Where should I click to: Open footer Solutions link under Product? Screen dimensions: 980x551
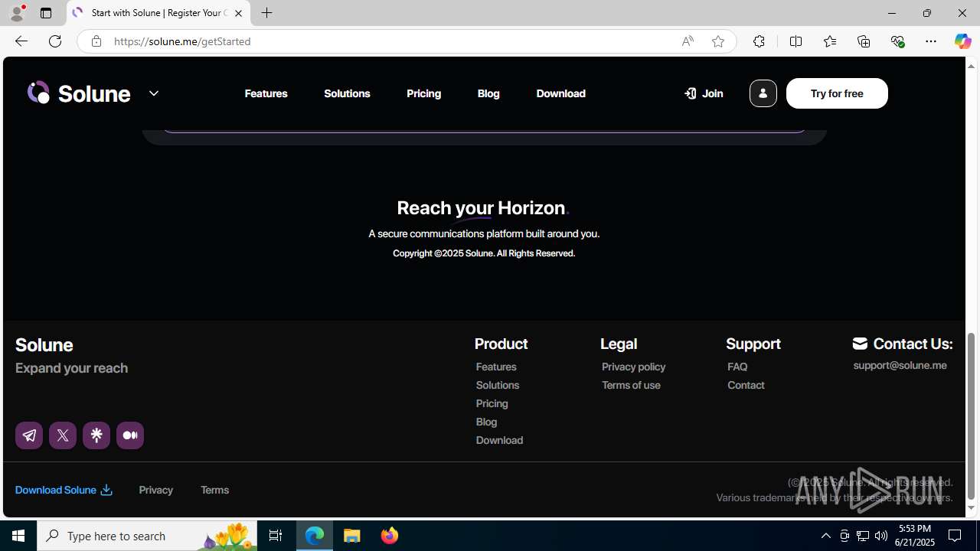[x=498, y=385]
